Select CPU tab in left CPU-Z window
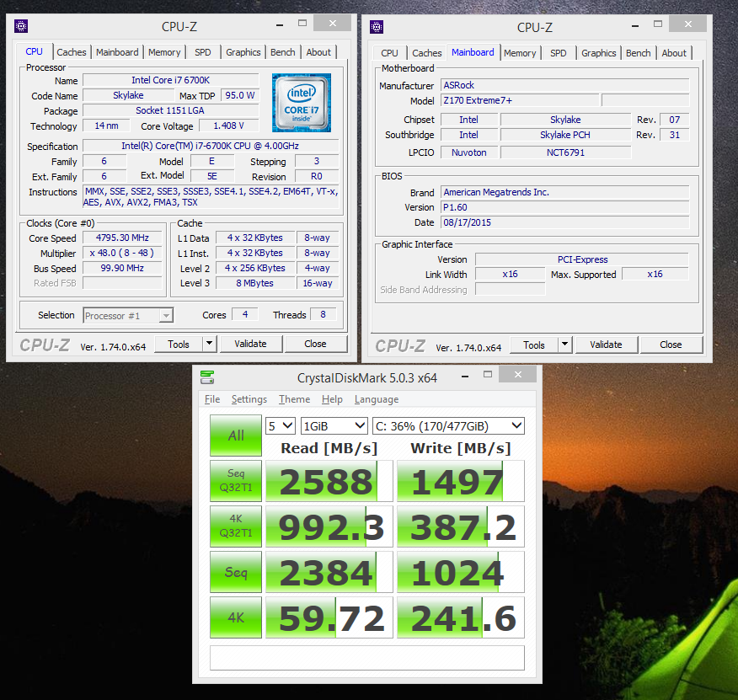738x700 pixels. 34,51
